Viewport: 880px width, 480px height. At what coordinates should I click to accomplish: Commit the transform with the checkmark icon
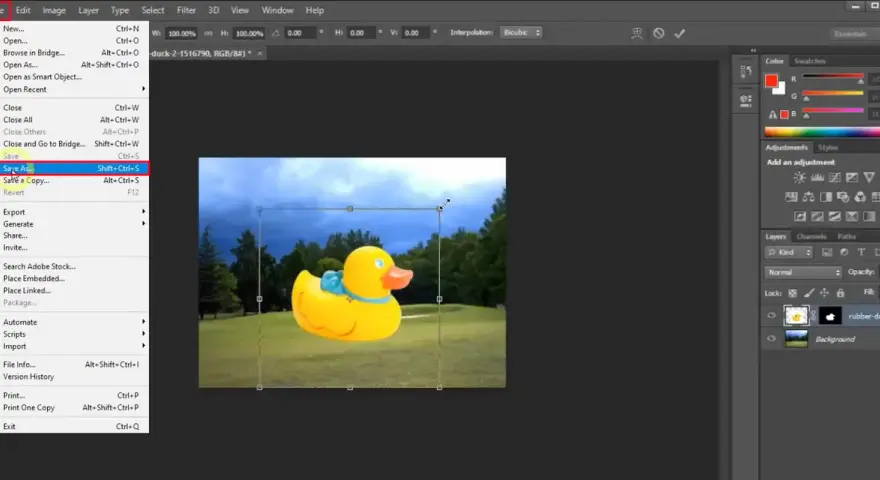coord(680,33)
